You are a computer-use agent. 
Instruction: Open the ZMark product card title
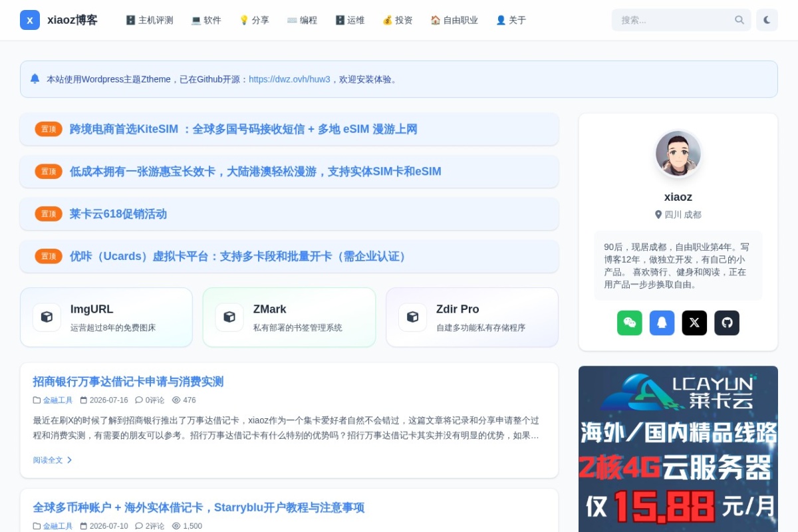tap(270, 309)
